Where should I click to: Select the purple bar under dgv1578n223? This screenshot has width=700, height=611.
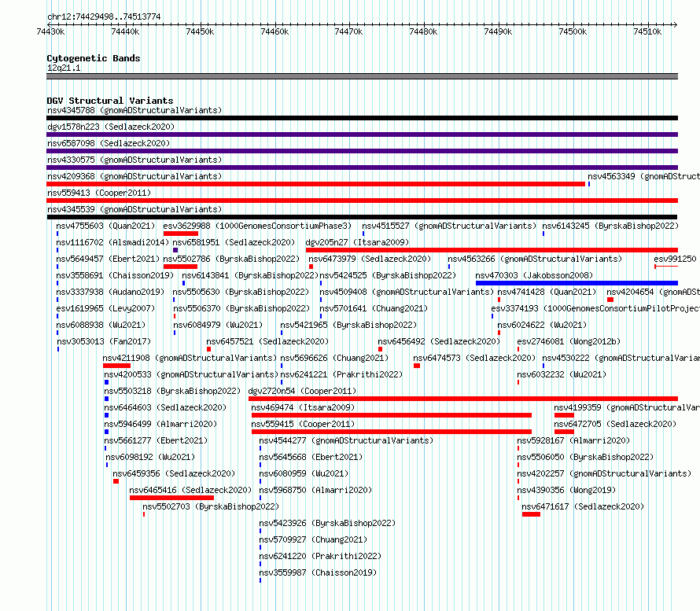coord(362,134)
